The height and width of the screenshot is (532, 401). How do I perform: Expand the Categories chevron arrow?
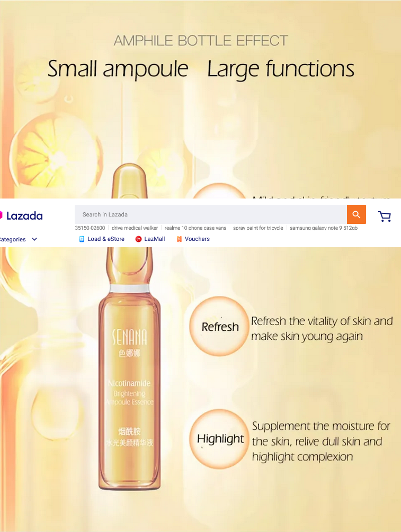(x=34, y=239)
